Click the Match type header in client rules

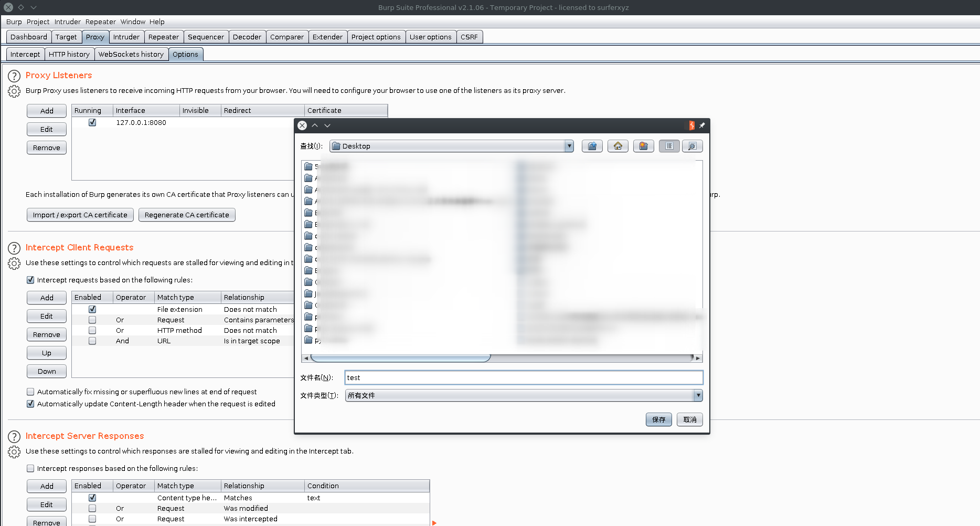(187, 297)
